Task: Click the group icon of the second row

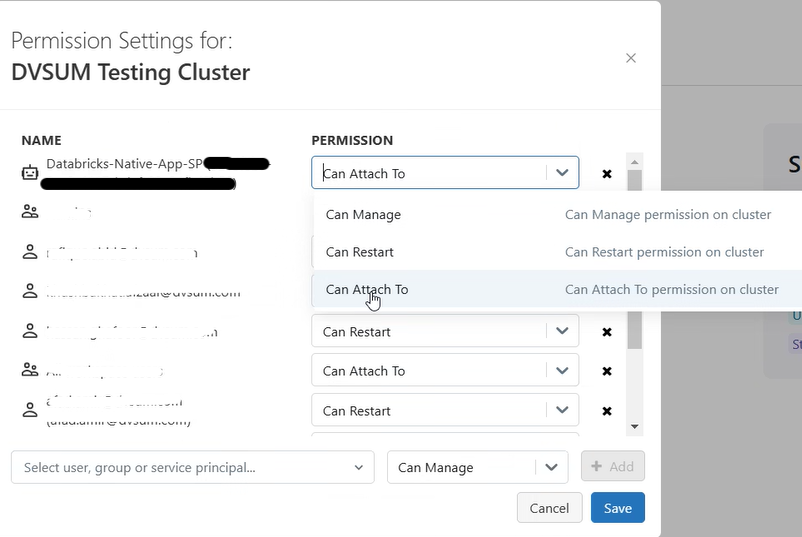Action: click(30, 212)
